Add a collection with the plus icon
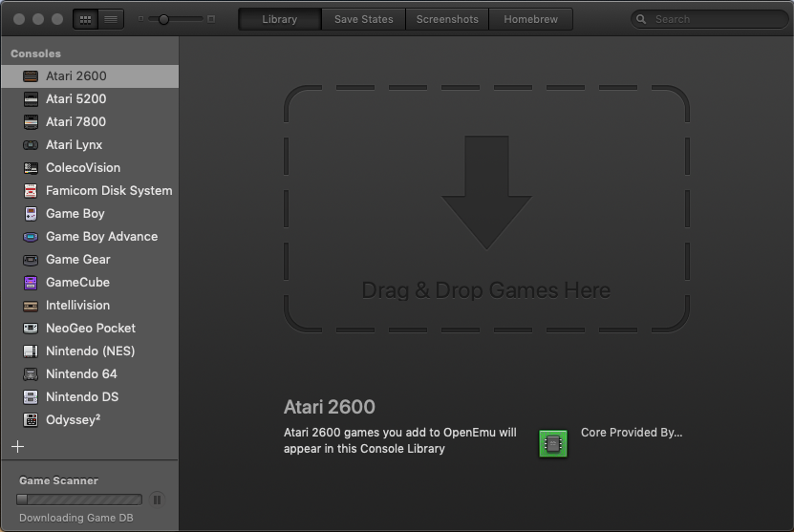Screen dimensions: 794x532 tap(17, 446)
